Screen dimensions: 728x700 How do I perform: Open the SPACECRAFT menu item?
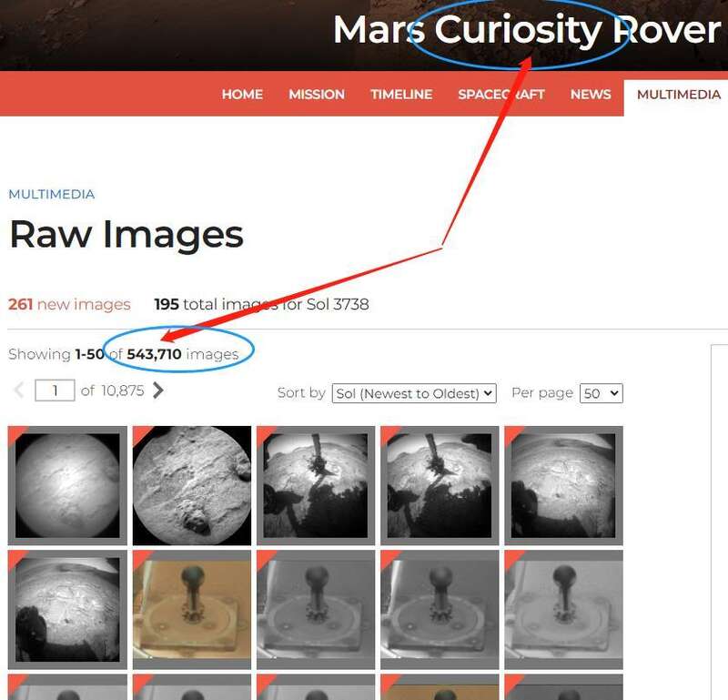click(x=501, y=95)
